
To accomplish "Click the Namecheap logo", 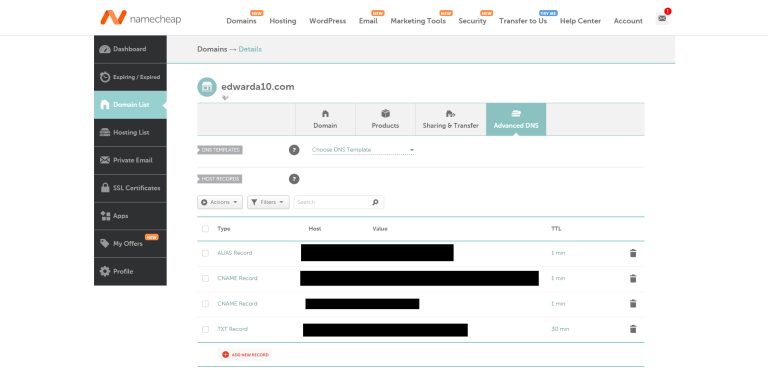I will click(x=141, y=18).
